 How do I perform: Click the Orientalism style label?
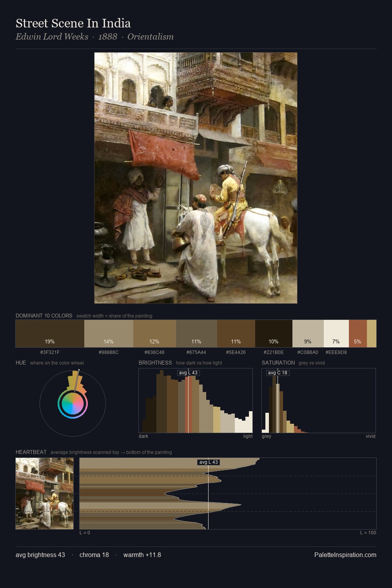click(x=151, y=37)
